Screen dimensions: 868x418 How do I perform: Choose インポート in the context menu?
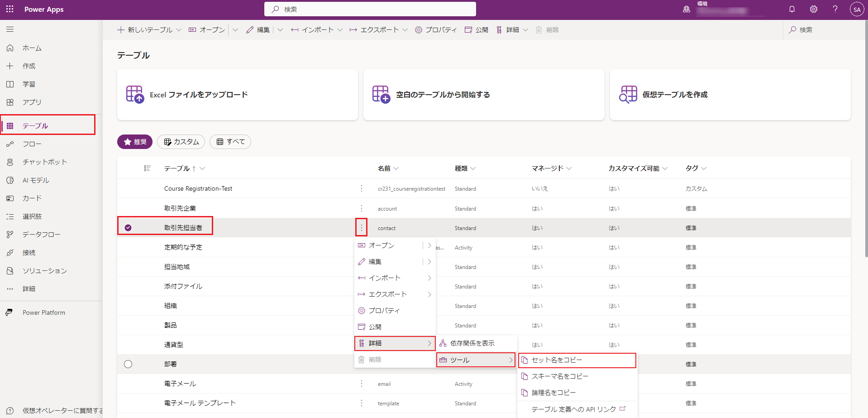point(395,278)
